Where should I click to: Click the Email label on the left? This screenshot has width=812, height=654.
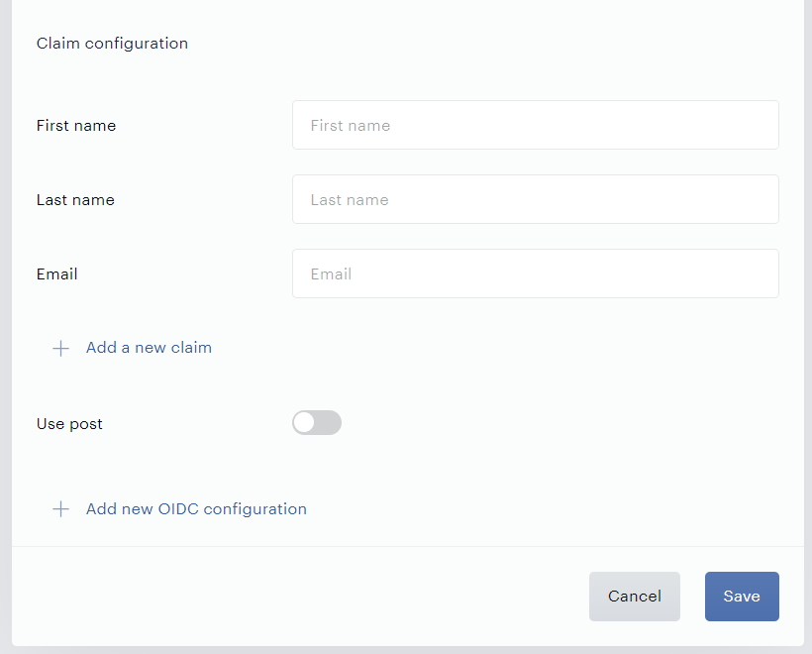(x=57, y=274)
